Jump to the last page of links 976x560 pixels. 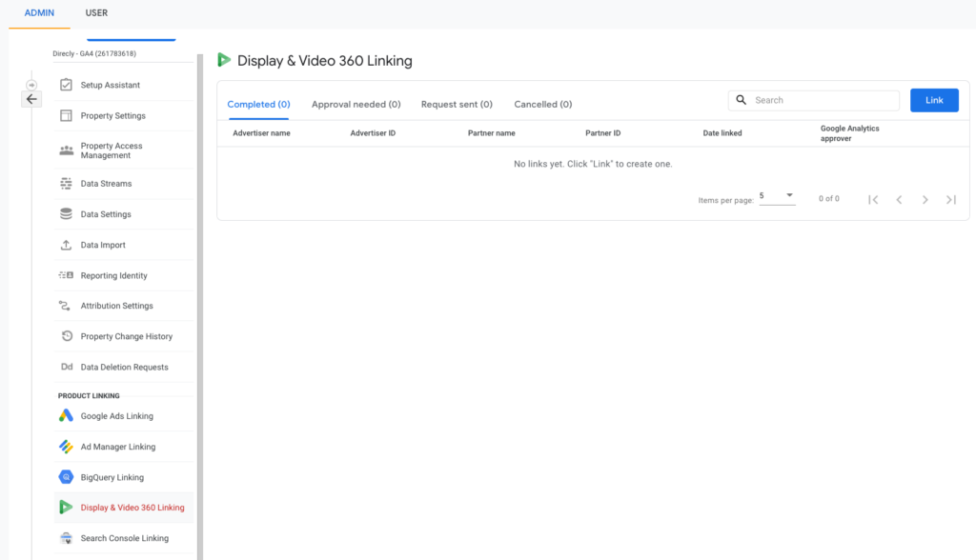coord(950,200)
